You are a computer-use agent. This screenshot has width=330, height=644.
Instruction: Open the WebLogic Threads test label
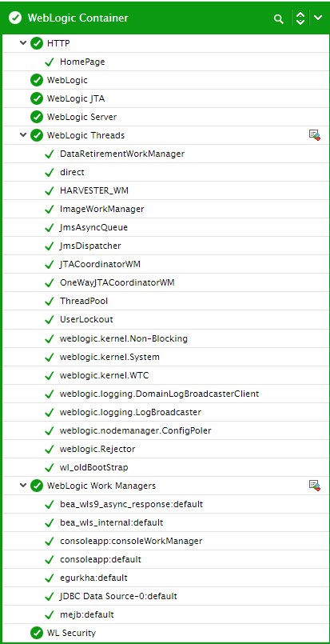(x=85, y=135)
